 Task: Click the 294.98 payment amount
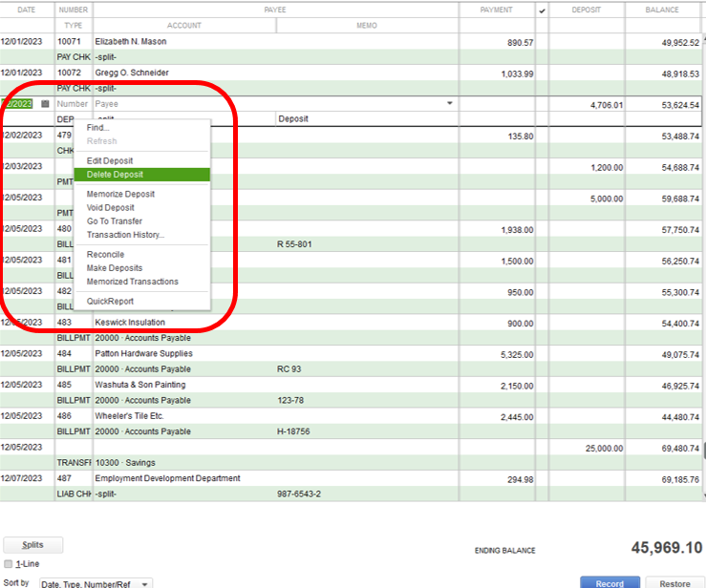[520, 480]
